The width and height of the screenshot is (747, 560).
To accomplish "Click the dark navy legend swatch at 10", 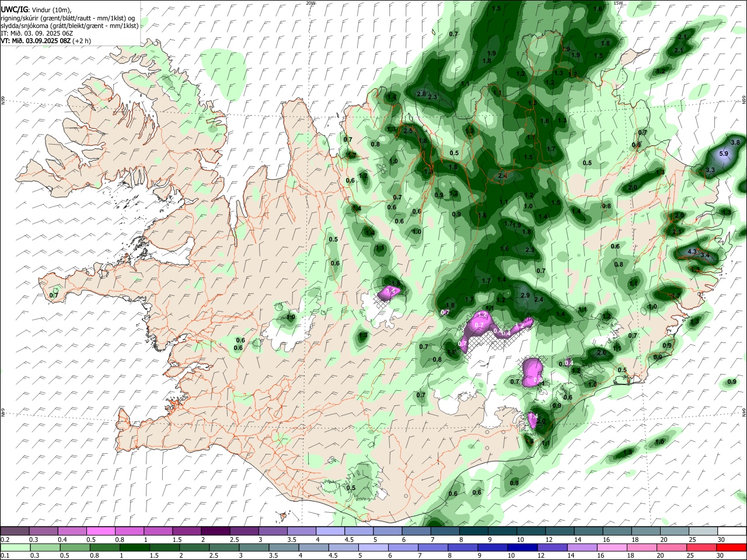I will 522,548.
